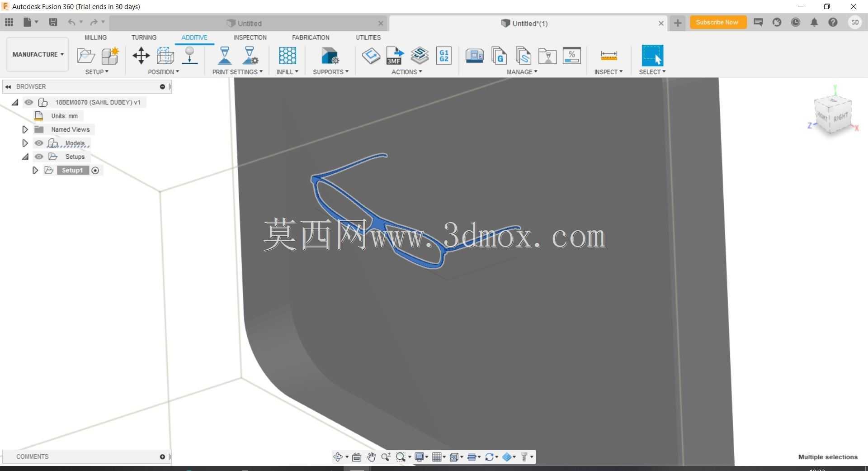
Task: Switch to the TURNING tab
Action: [x=144, y=38]
